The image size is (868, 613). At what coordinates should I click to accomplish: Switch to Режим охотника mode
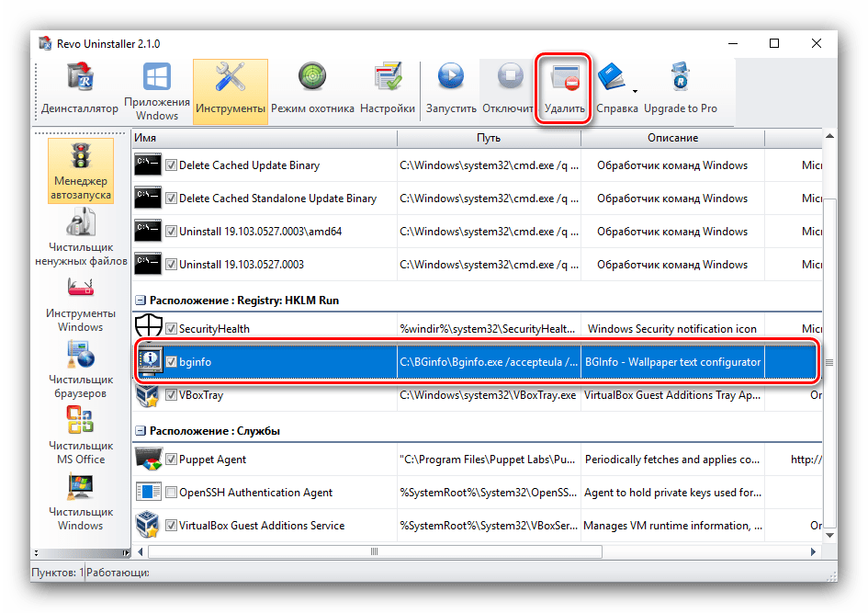click(312, 91)
